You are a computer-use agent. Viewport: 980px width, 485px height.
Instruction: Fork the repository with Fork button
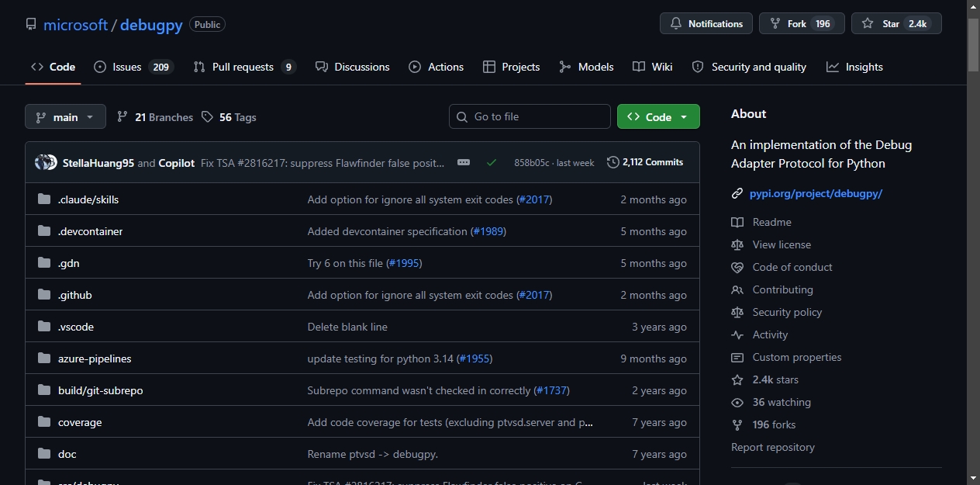click(x=801, y=23)
